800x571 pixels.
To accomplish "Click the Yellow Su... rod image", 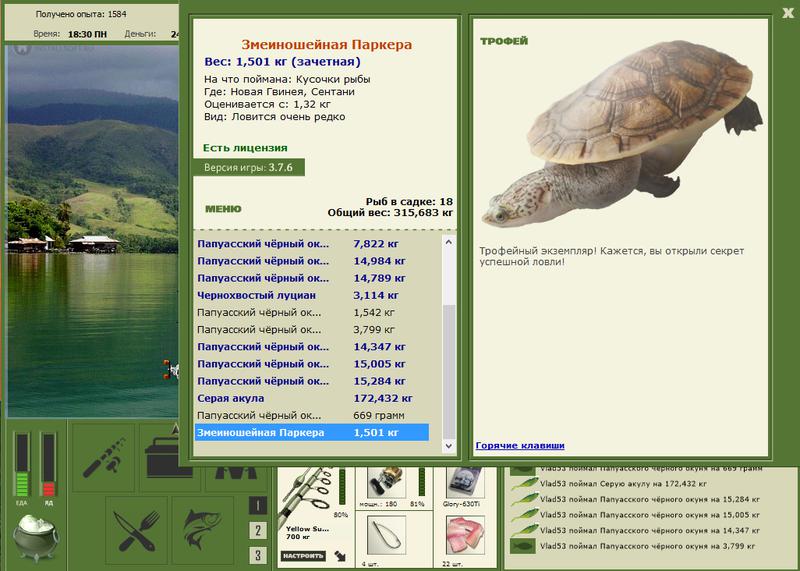I will pyautogui.click(x=307, y=496).
